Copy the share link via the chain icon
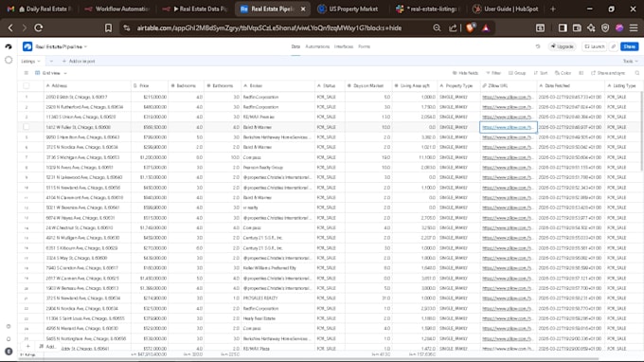This screenshot has width=644, height=362. pos(613,46)
